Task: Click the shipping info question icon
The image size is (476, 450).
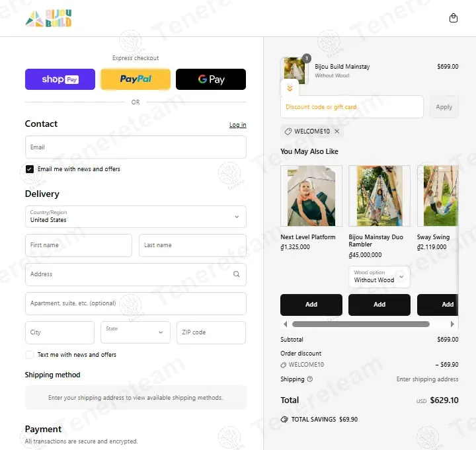Action: 309,379
